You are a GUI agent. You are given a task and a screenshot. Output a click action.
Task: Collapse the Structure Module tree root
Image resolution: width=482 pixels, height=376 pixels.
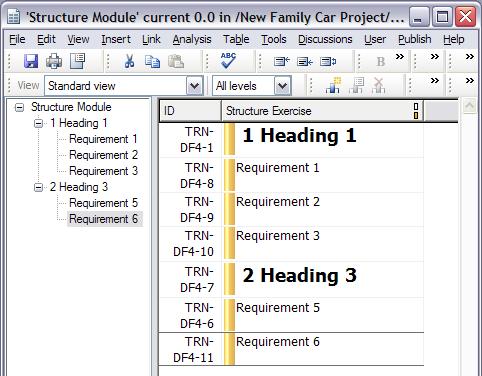click(x=20, y=107)
